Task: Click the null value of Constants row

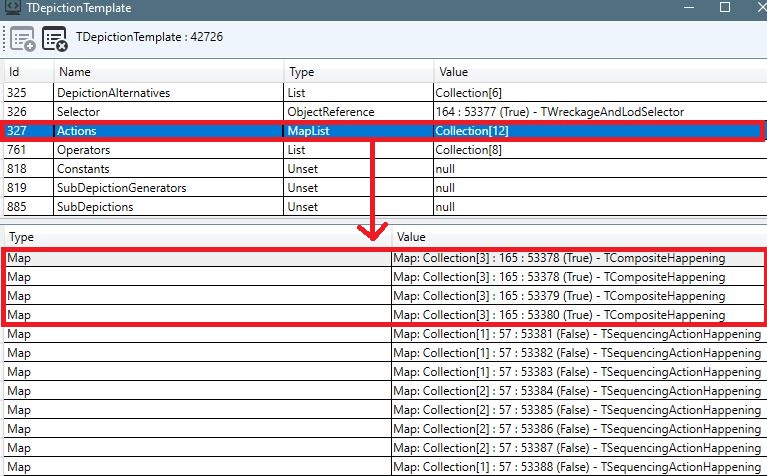Action: point(600,169)
